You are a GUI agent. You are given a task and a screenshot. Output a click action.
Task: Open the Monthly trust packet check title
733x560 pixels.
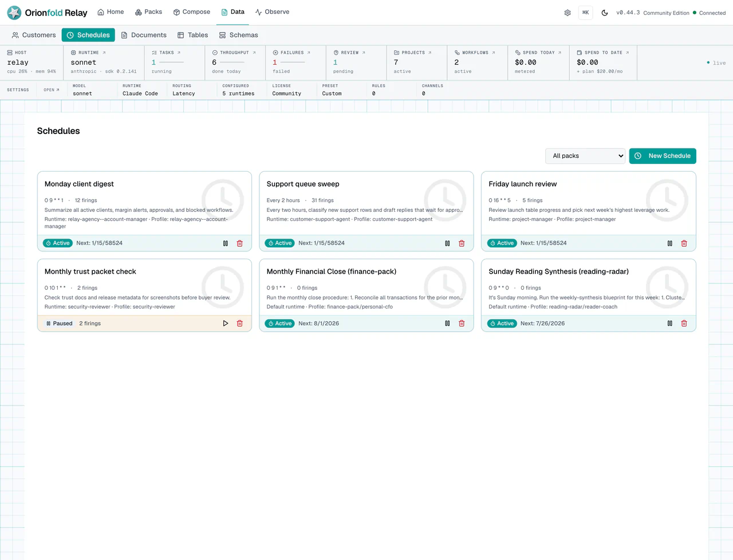(90, 271)
